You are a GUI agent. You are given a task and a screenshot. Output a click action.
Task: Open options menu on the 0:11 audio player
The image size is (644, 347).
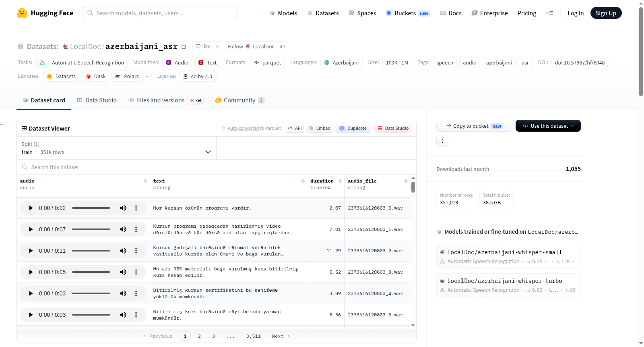(136, 251)
